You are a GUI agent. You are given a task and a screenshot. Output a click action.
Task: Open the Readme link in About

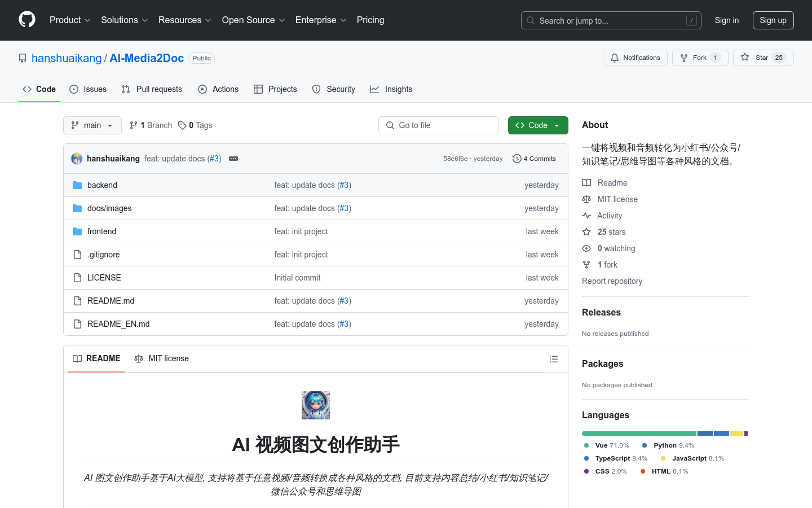[604, 183]
